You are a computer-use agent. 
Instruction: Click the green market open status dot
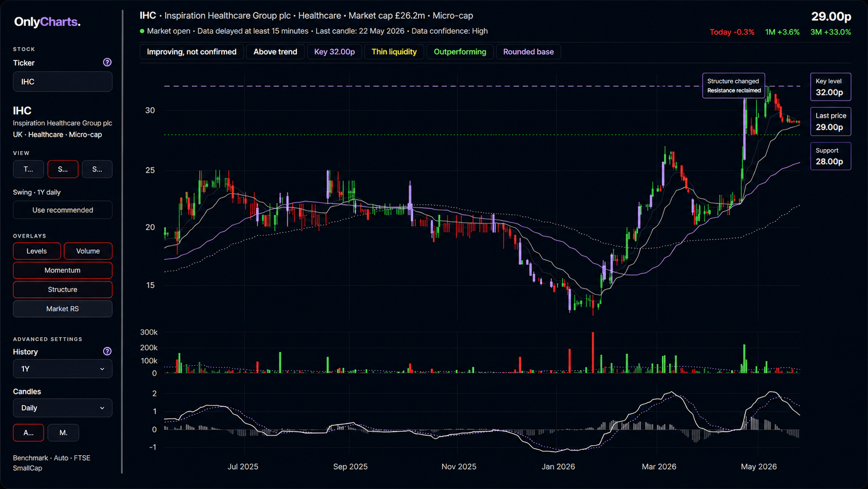(x=142, y=31)
